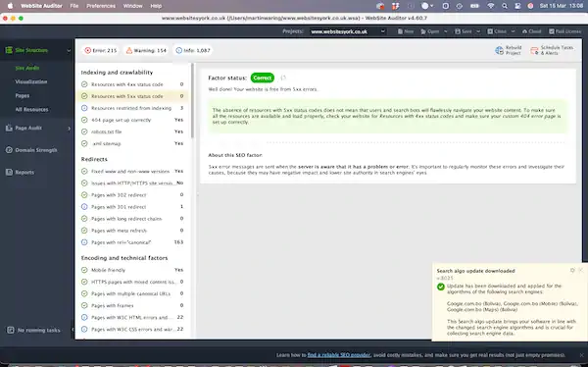The image size is (588, 367).
Task: Select 'Resources with 5xx status code' row
Action: tap(132, 96)
